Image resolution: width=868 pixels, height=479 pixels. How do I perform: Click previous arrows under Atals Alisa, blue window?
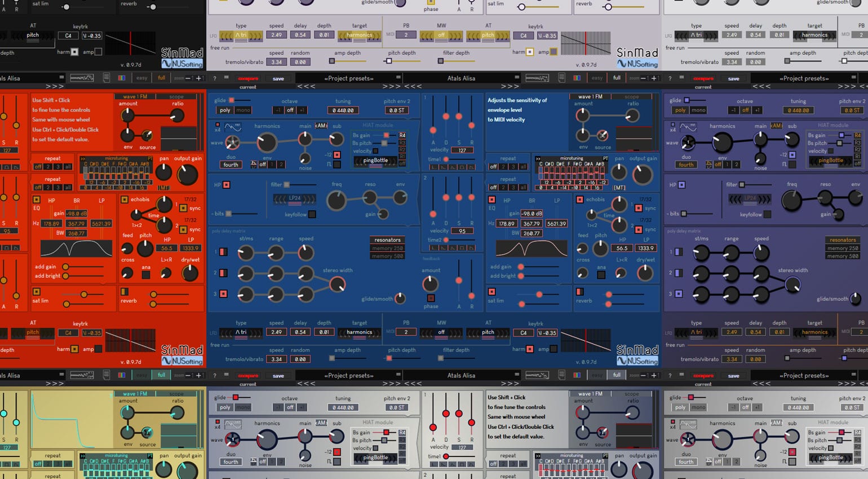point(413,87)
